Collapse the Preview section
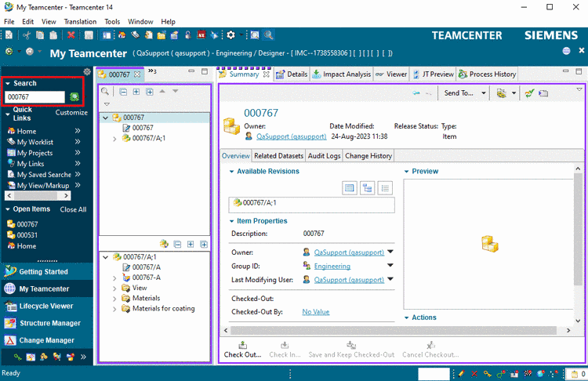 (406, 172)
